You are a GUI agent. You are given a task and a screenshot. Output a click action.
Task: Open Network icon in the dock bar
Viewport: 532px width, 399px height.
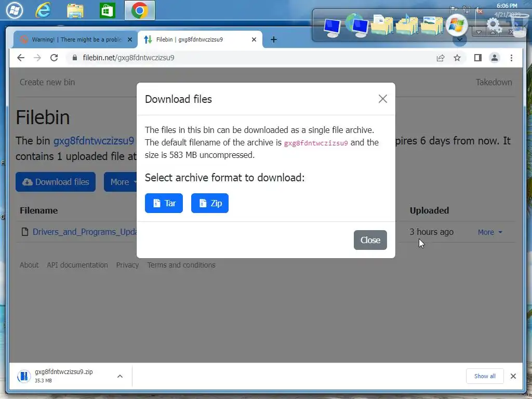[x=356, y=25]
